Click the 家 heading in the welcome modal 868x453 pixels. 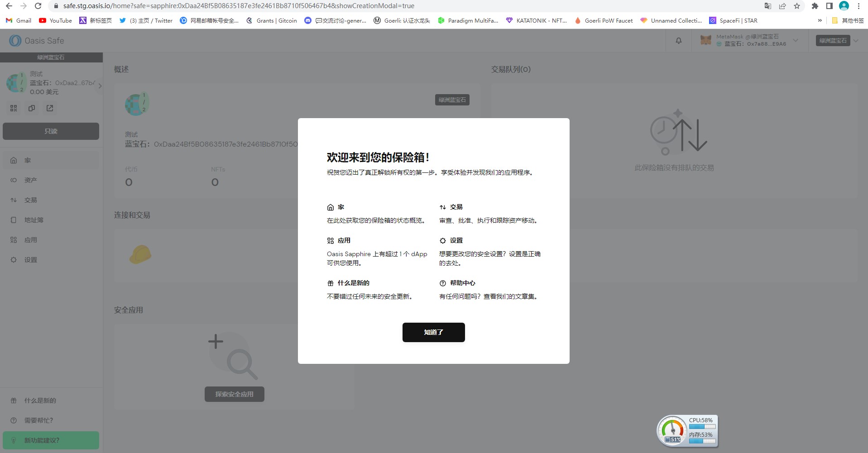(341, 207)
